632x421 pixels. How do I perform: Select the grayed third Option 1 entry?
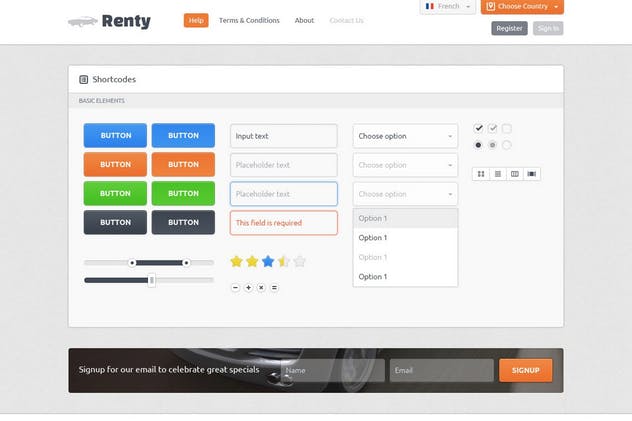[405, 257]
